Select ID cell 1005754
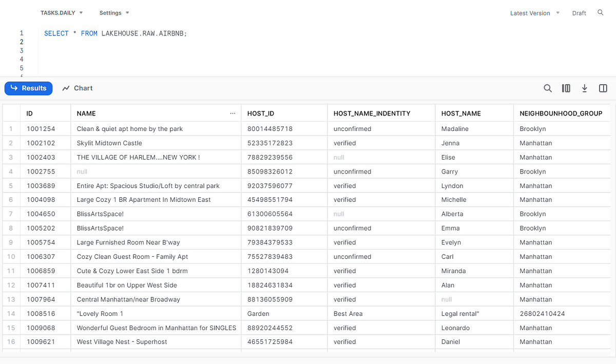616x364 pixels. click(45, 242)
